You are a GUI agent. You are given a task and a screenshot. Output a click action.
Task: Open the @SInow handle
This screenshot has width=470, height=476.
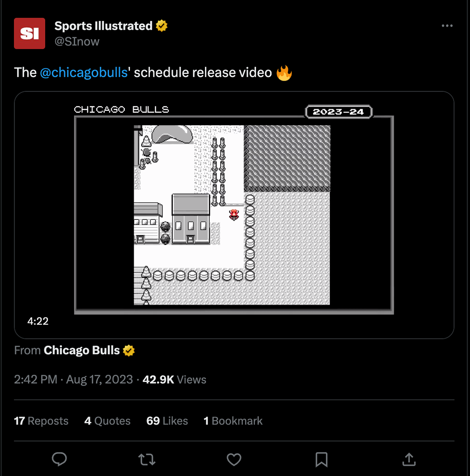[77, 41]
